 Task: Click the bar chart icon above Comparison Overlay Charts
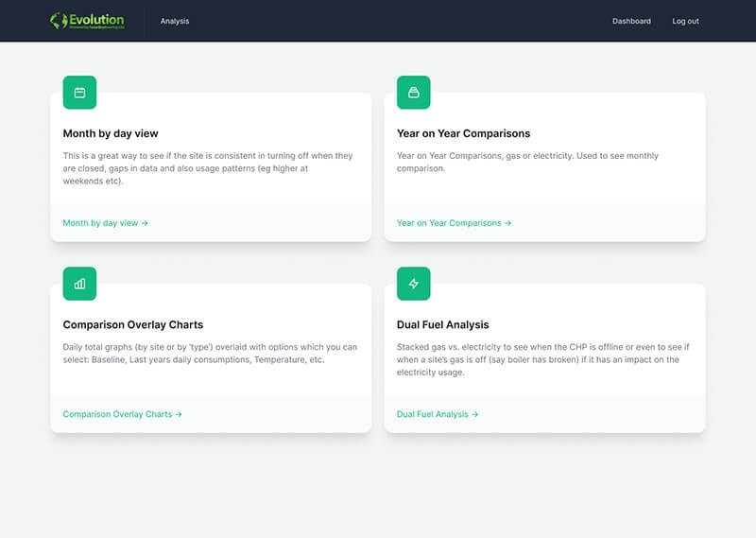click(79, 284)
